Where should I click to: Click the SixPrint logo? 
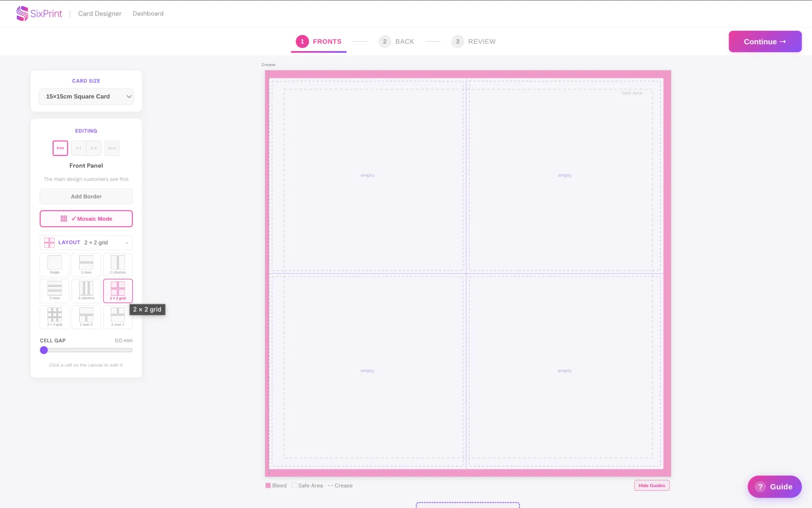39,14
